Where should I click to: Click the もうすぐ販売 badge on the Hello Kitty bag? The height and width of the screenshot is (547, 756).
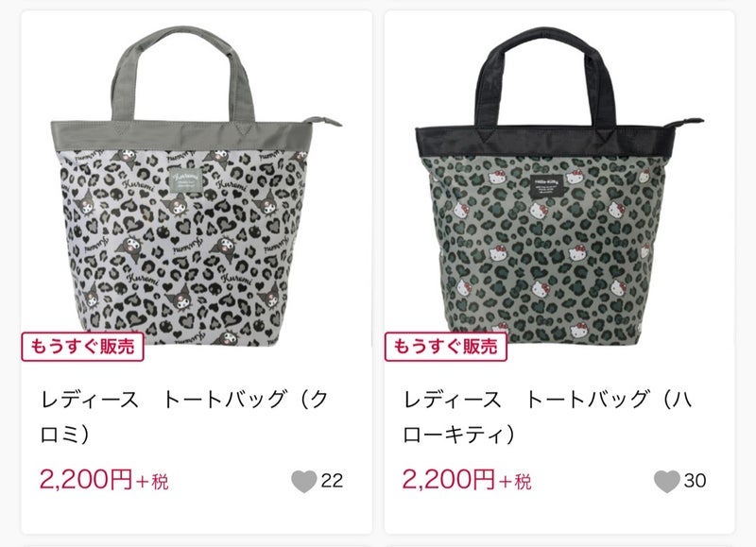[x=445, y=347]
